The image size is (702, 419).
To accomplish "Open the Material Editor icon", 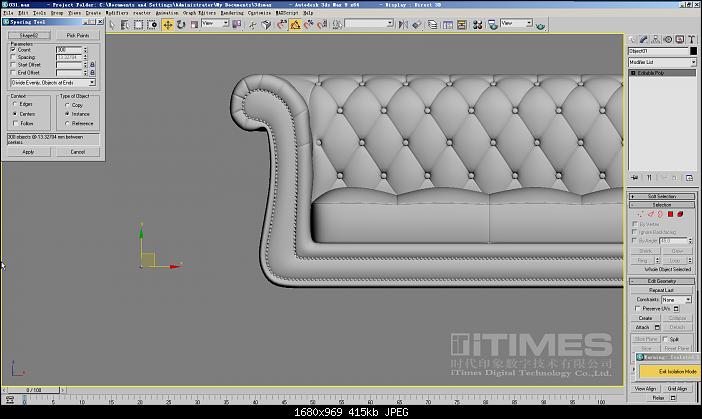I will tap(477, 25).
